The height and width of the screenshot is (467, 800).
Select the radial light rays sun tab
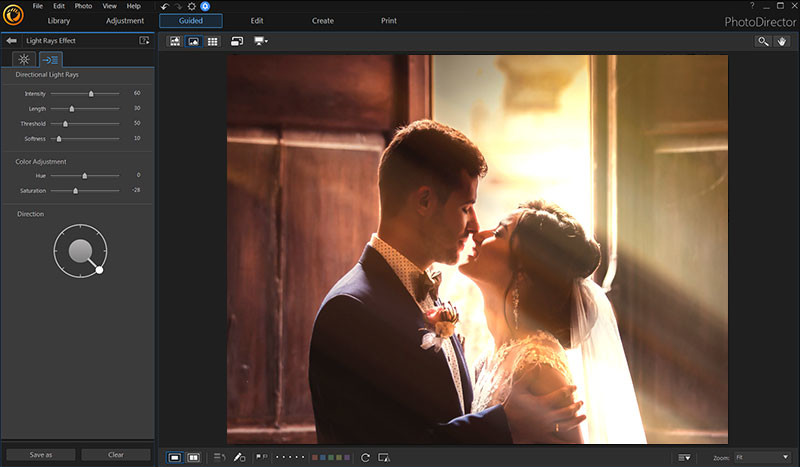point(22,60)
